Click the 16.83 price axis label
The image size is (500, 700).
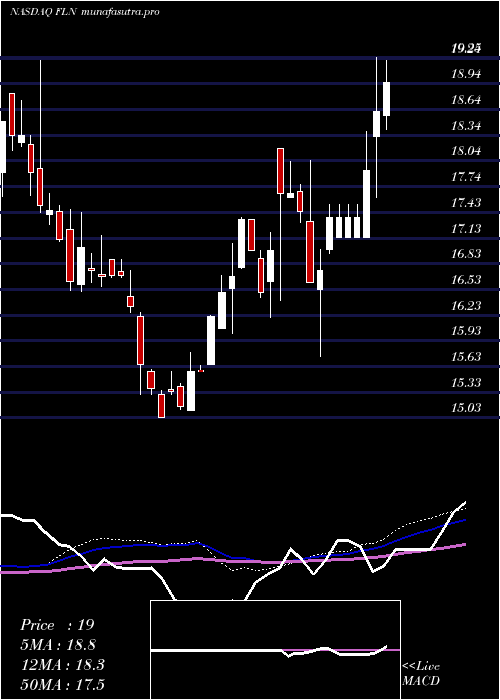466,254
